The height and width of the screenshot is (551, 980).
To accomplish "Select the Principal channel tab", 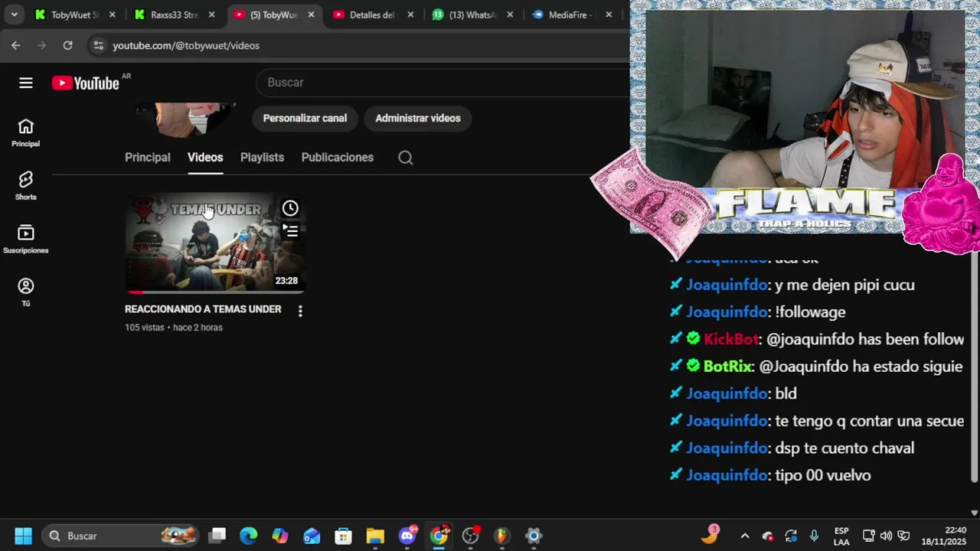I will [x=148, y=158].
